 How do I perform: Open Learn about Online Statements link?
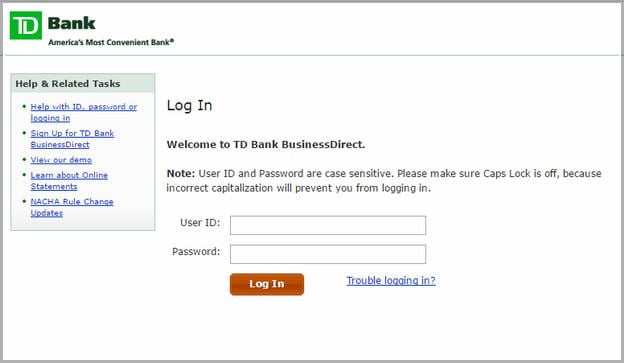click(x=69, y=181)
